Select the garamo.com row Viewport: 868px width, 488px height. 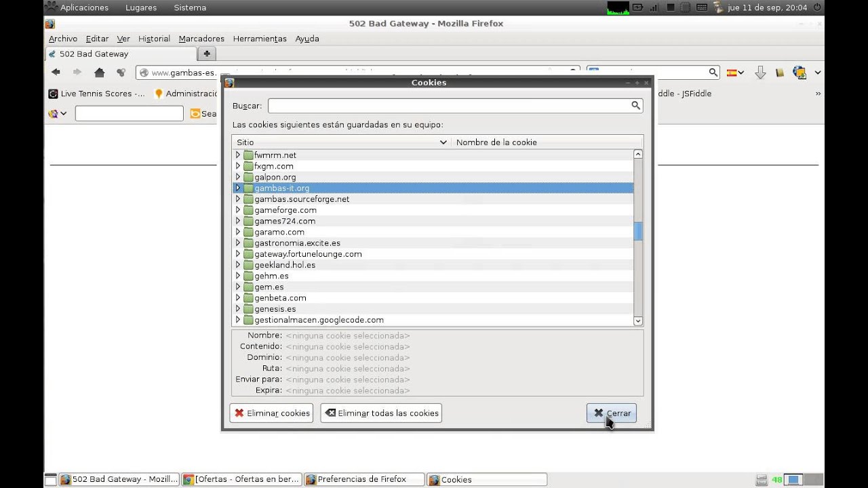tap(433, 232)
